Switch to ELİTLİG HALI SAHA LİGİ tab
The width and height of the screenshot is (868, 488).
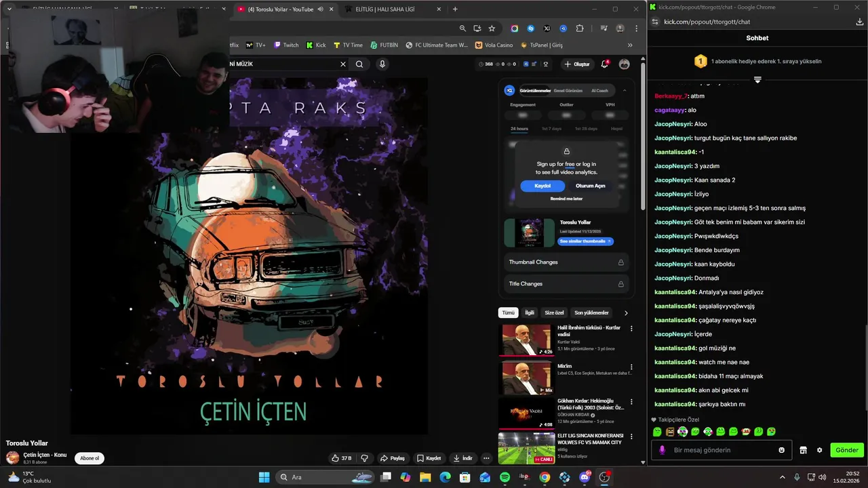[x=393, y=9]
